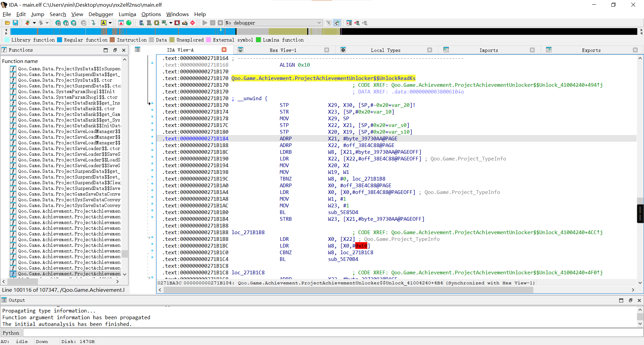The width and height of the screenshot is (644, 345).
Task: Select Qoo.Game.Data.SystemParamShogi$$Init function
Action: point(66,91)
